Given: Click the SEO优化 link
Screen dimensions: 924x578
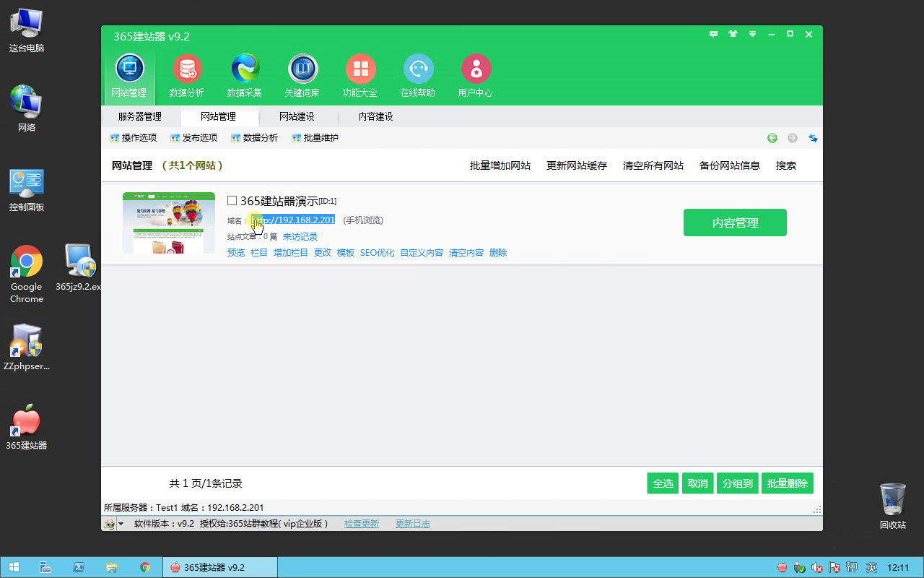Looking at the screenshot, I should tap(378, 253).
